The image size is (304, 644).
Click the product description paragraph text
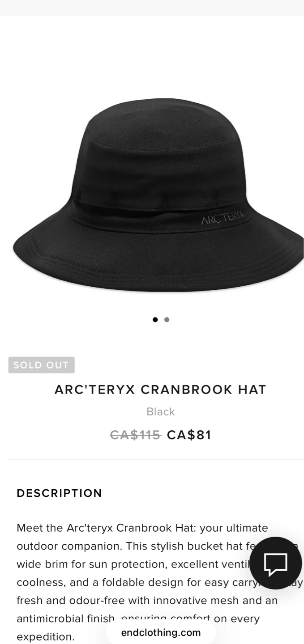coord(152,582)
